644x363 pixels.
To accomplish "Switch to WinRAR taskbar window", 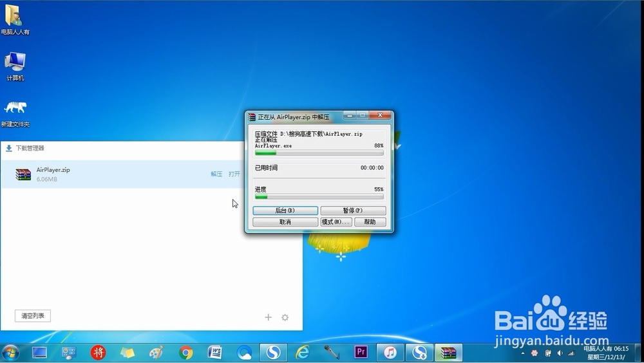I will point(448,353).
